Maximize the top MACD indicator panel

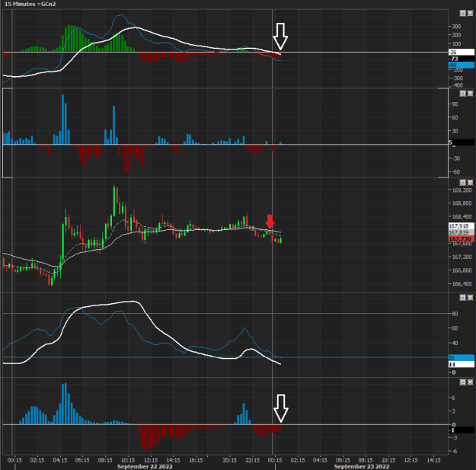(x=462, y=13)
